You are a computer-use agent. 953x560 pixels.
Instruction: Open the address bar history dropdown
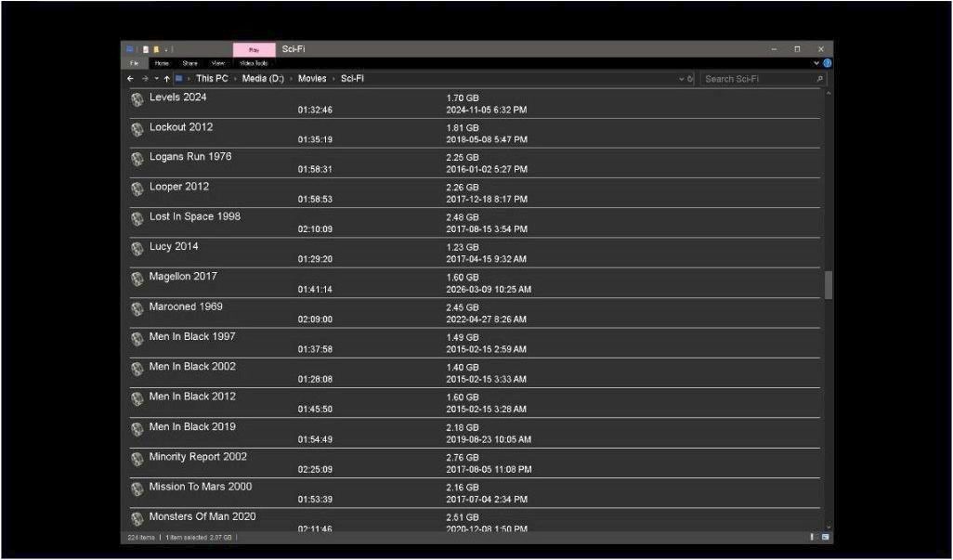(x=682, y=79)
